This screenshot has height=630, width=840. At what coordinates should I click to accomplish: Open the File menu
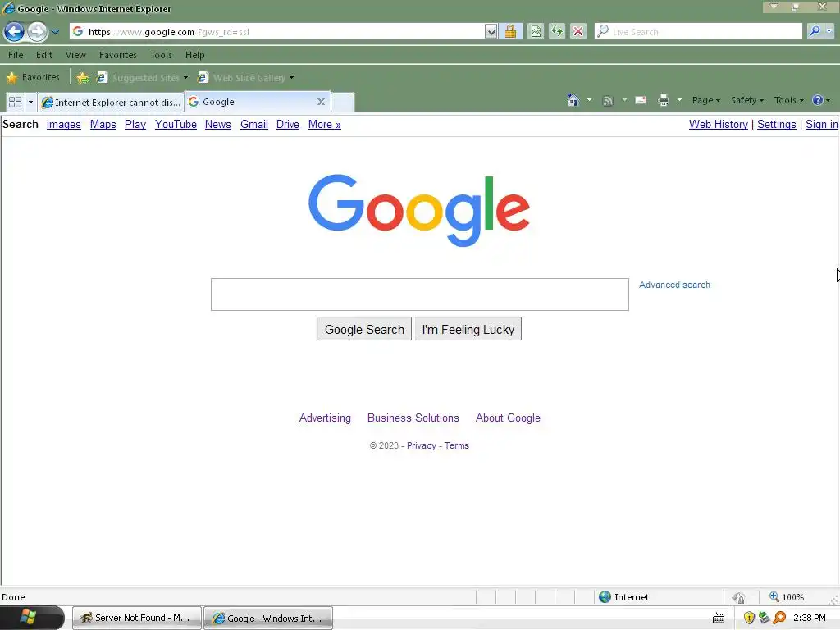tap(16, 55)
